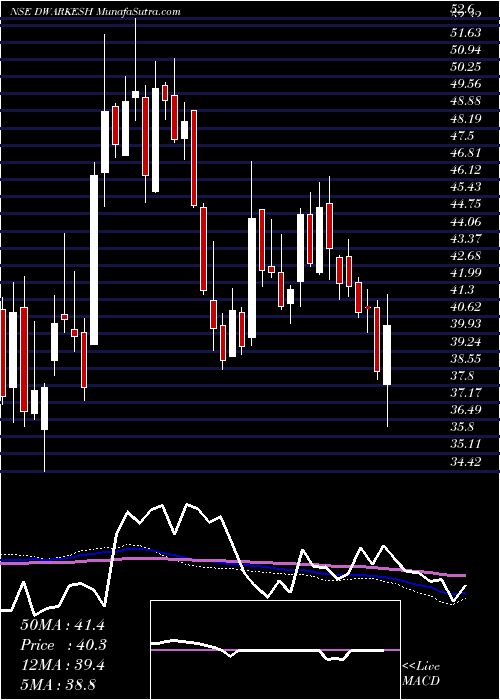Click the 39.24 price axis label

pyautogui.click(x=466, y=342)
